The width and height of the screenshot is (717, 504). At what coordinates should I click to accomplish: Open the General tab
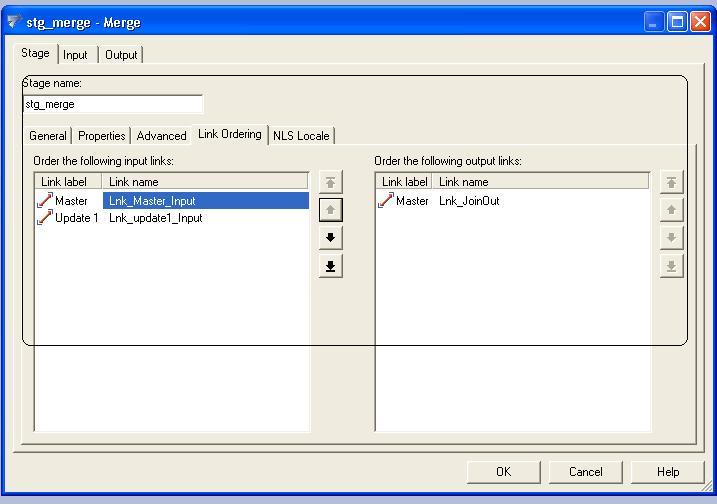pos(48,136)
